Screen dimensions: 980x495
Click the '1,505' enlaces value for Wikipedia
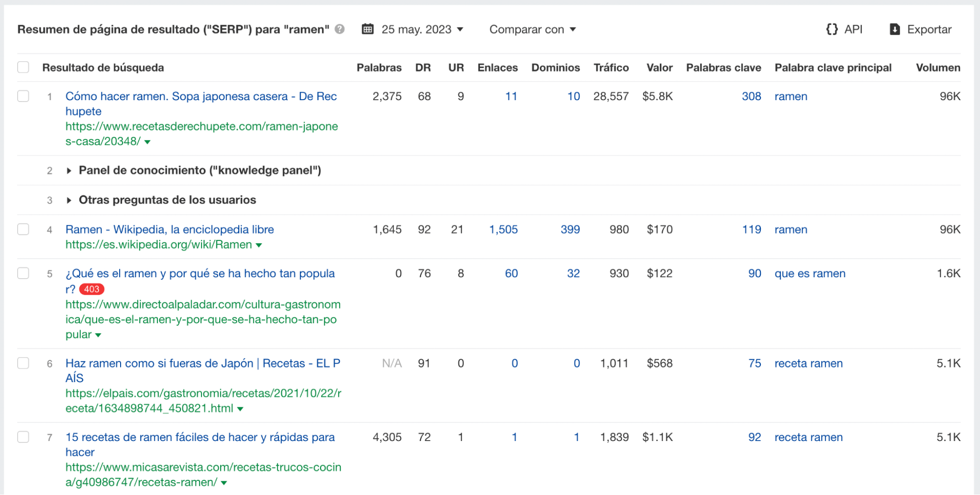click(504, 229)
